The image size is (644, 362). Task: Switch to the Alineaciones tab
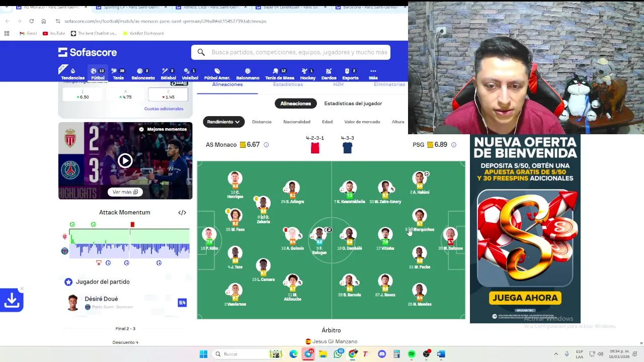pyautogui.click(x=227, y=84)
